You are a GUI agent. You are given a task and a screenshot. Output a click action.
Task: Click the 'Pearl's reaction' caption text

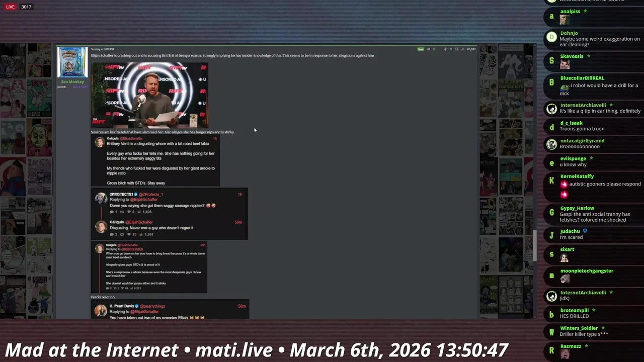tap(103, 297)
